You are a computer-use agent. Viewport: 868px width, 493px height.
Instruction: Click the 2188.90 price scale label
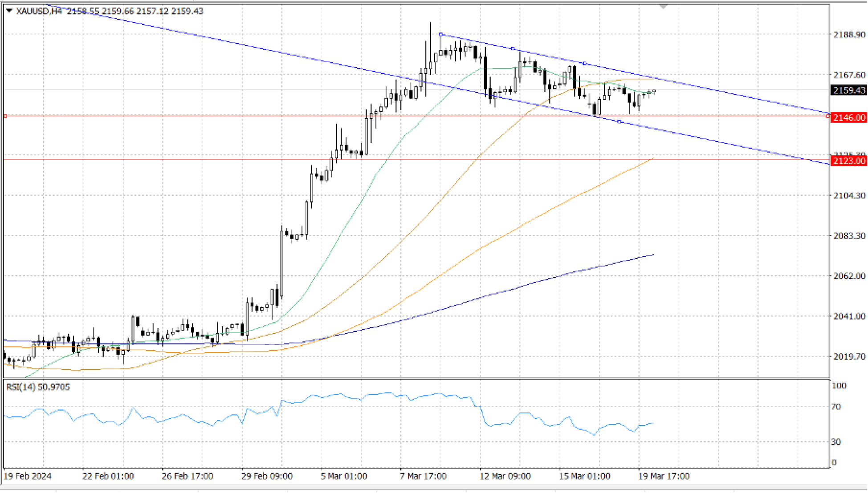coord(849,35)
